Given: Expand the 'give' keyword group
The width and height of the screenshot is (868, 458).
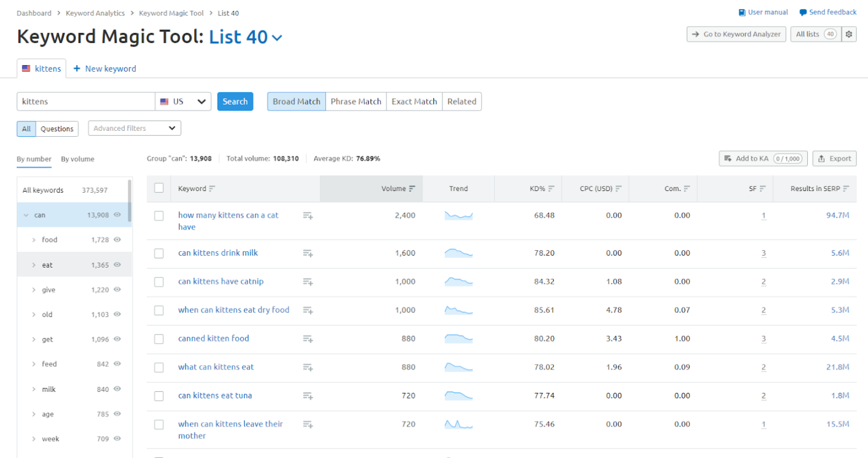Looking at the screenshot, I should click(x=34, y=290).
